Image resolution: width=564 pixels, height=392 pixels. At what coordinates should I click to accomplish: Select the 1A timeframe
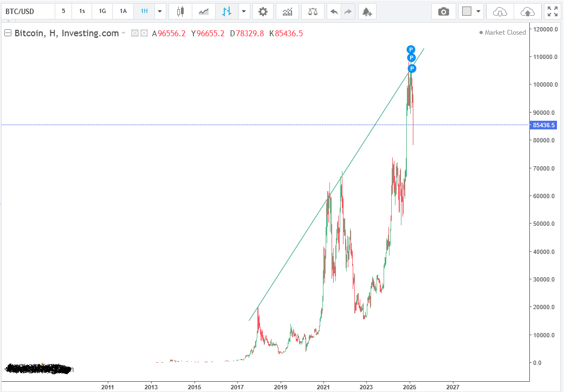click(x=123, y=11)
